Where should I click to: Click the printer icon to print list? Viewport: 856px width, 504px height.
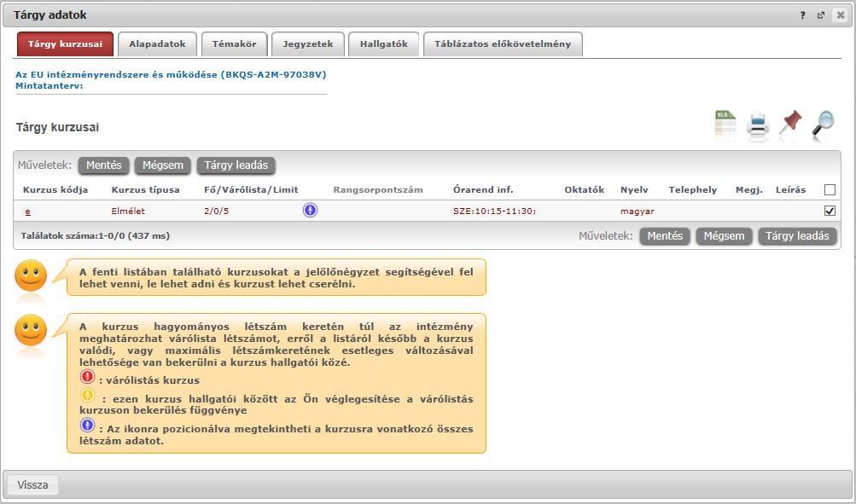pyautogui.click(x=758, y=125)
